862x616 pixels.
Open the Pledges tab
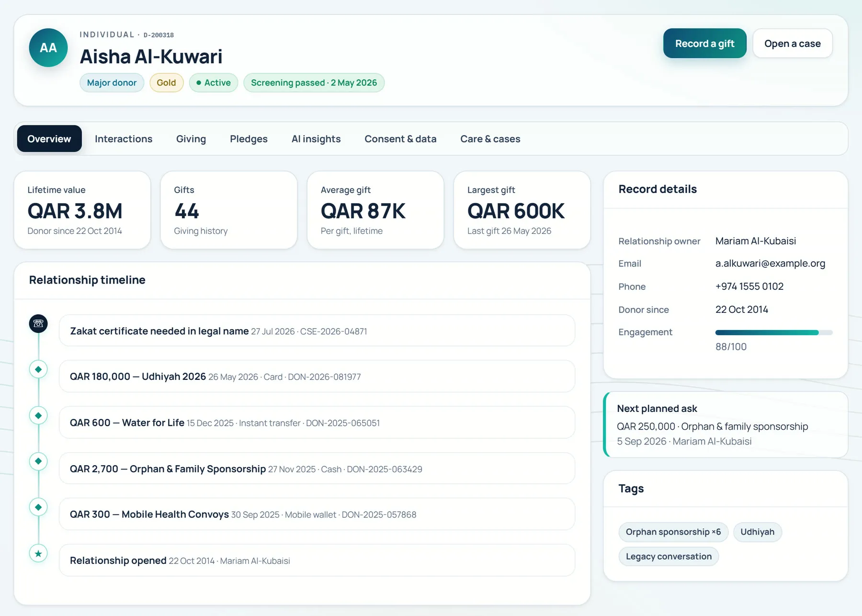coord(249,139)
